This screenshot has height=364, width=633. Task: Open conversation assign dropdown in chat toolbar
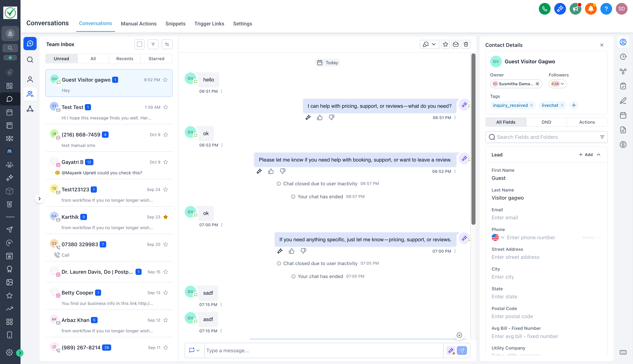click(x=429, y=44)
